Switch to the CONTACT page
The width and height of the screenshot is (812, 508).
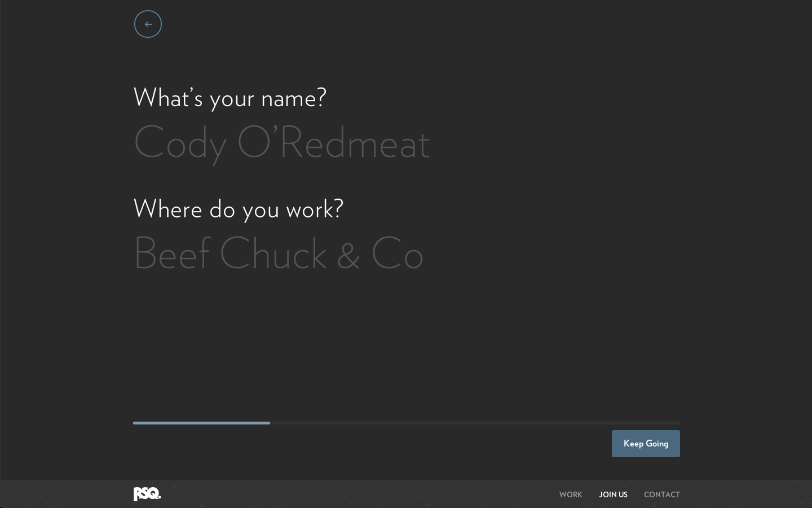(x=662, y=494)
